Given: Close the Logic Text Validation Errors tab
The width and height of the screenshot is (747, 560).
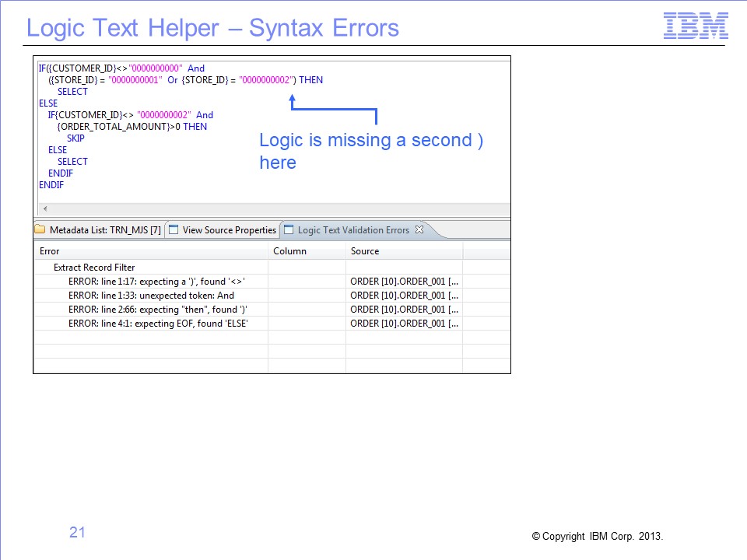Looking at the screenshot, I should point(419,229).
